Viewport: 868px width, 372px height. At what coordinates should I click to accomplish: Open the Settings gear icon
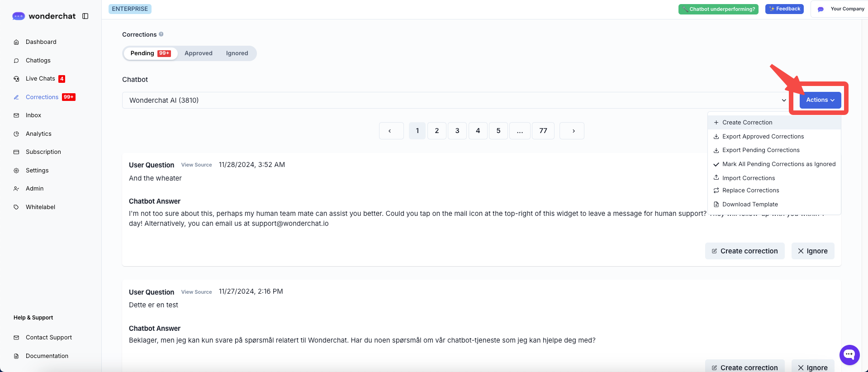click(x=16, y=171)
